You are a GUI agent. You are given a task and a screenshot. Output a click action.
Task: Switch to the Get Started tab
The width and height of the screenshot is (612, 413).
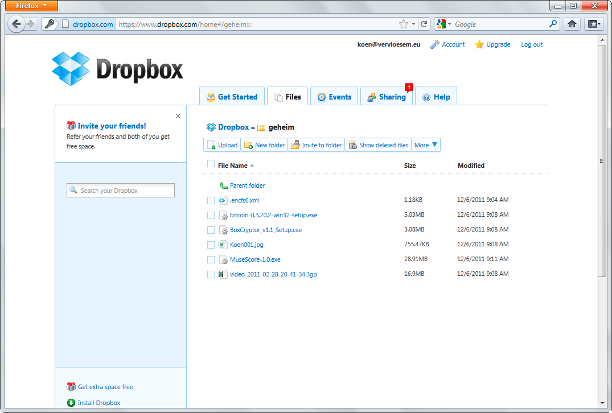click(x=232, y=96)
